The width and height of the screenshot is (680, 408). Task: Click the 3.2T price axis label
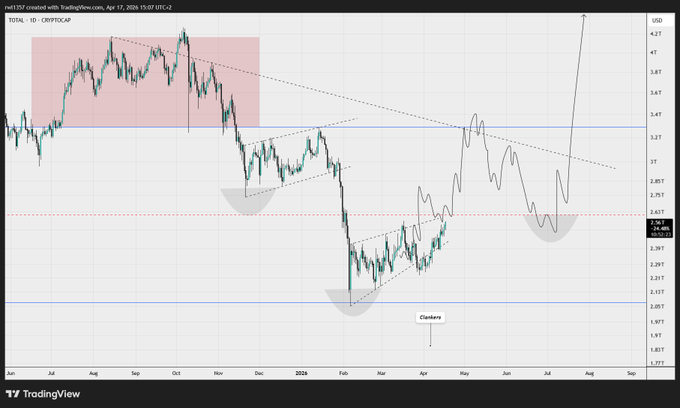pos(656,137)
